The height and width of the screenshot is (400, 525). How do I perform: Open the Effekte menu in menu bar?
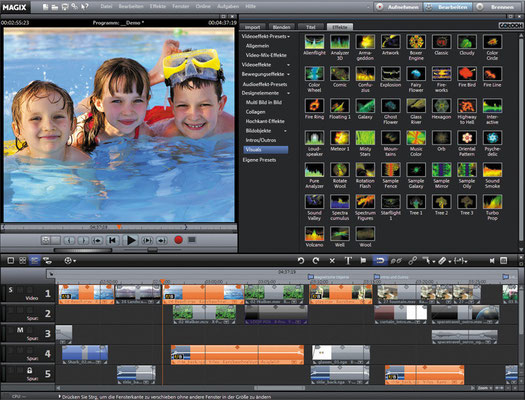pyautogui.click(x=158, y=6)
